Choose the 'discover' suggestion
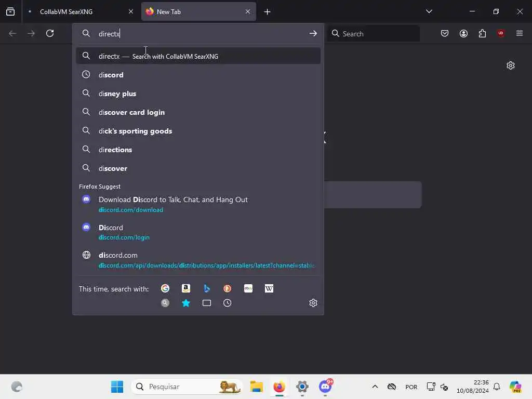 tap(198, 168)
